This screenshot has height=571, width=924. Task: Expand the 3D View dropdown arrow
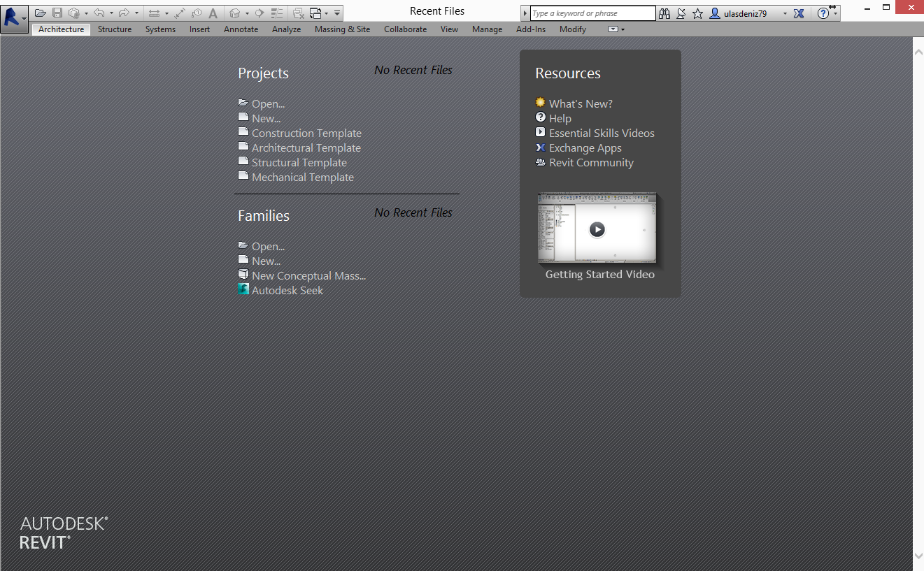pyautogui.click(x=247, y=13)
